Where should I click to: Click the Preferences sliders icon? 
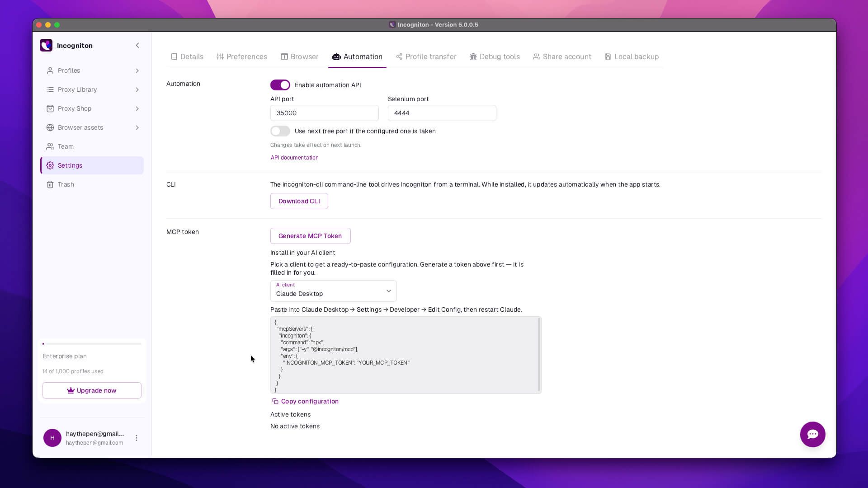pyautogui.click(x=220, y=56)
